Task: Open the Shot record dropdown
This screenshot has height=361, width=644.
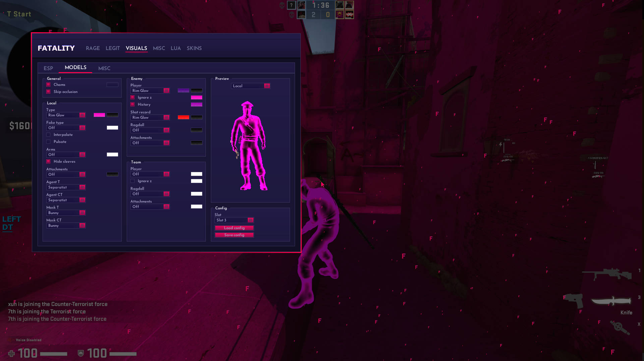Action: coord(150,117)
